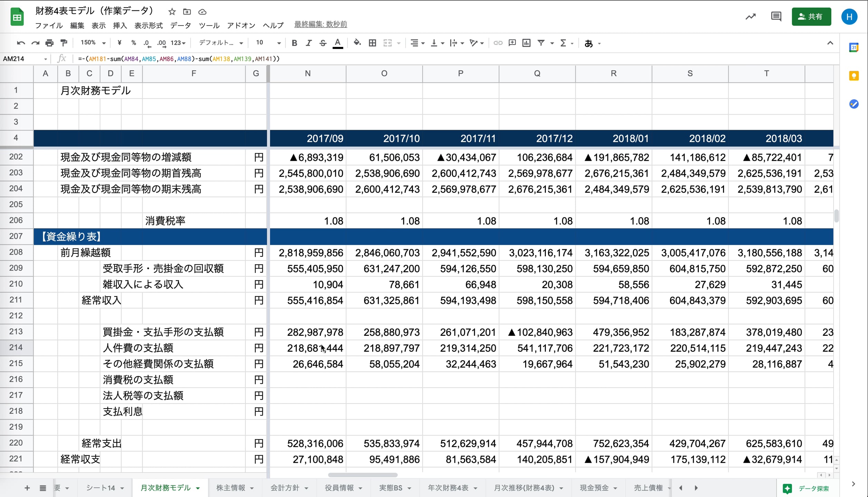Open the fill color picker
The image size is (868, 497).
(357, 43)
